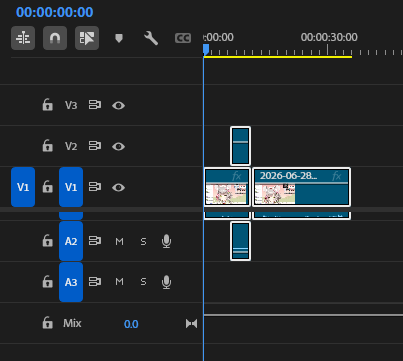Image resolution: width=403 pixels, height=361 pixels.
Task: Toggle Linked Selection button
Action: [87, 38]
